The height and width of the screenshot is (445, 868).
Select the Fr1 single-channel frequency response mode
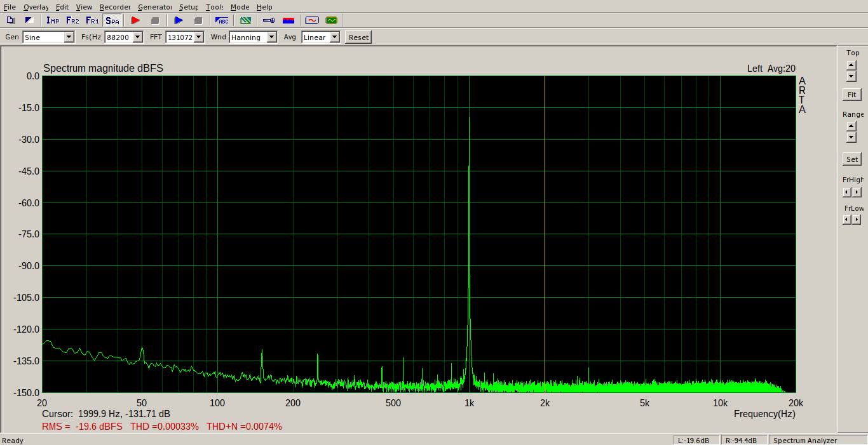tap(93, 20)
